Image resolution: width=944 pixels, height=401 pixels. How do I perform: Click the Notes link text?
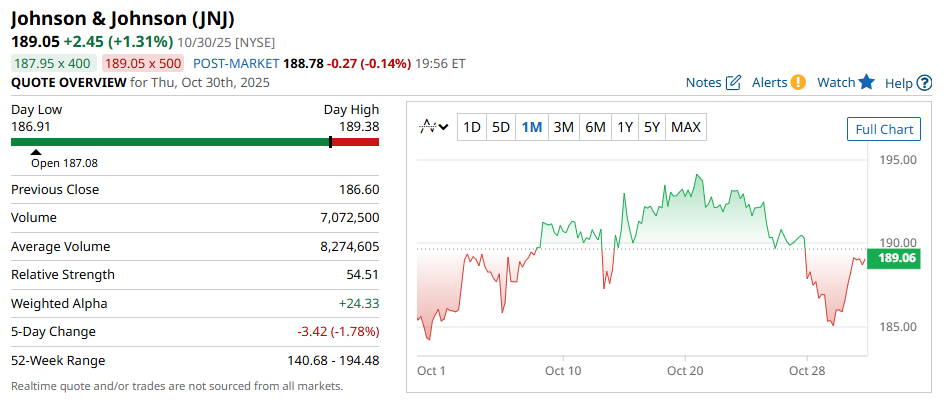coord(703,83)
